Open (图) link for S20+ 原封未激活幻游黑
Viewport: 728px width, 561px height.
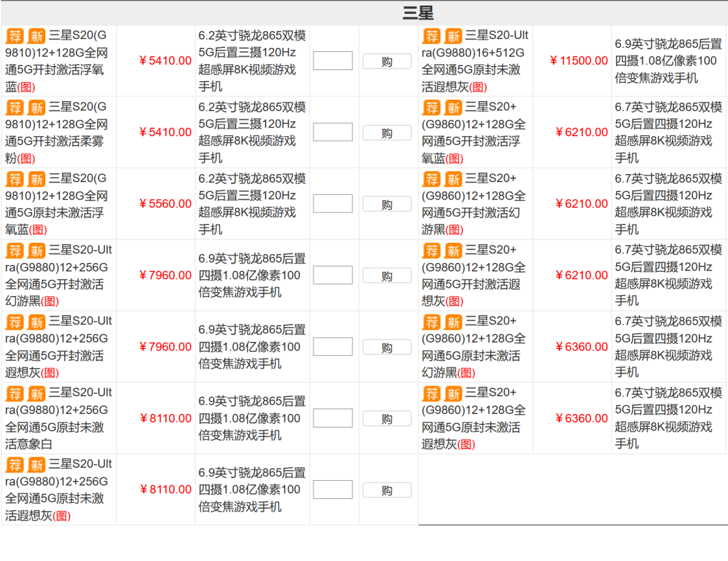466,373
